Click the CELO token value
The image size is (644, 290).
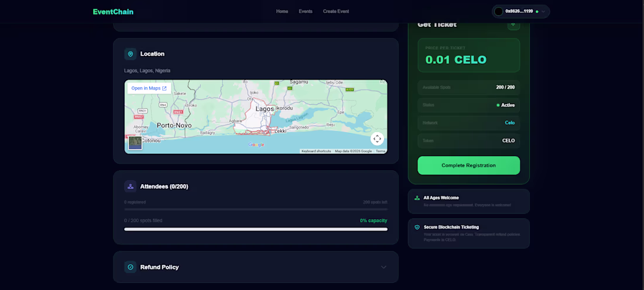pos(508,141)
